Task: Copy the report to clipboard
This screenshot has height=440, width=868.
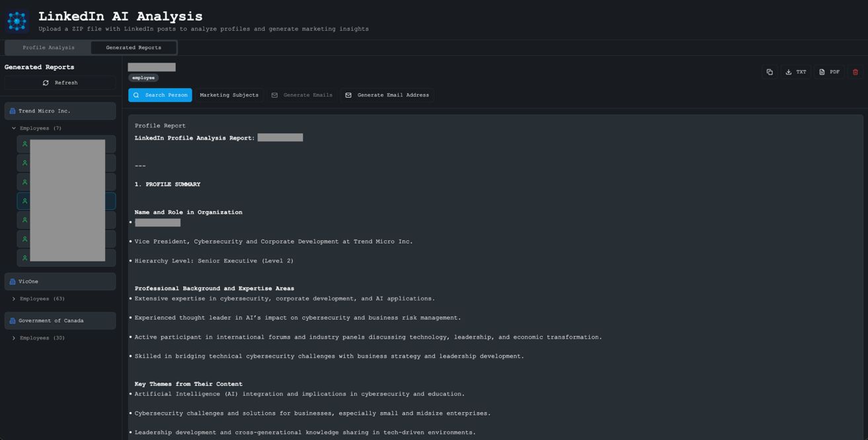Action: pyautogui.click(x=769, y=72)
